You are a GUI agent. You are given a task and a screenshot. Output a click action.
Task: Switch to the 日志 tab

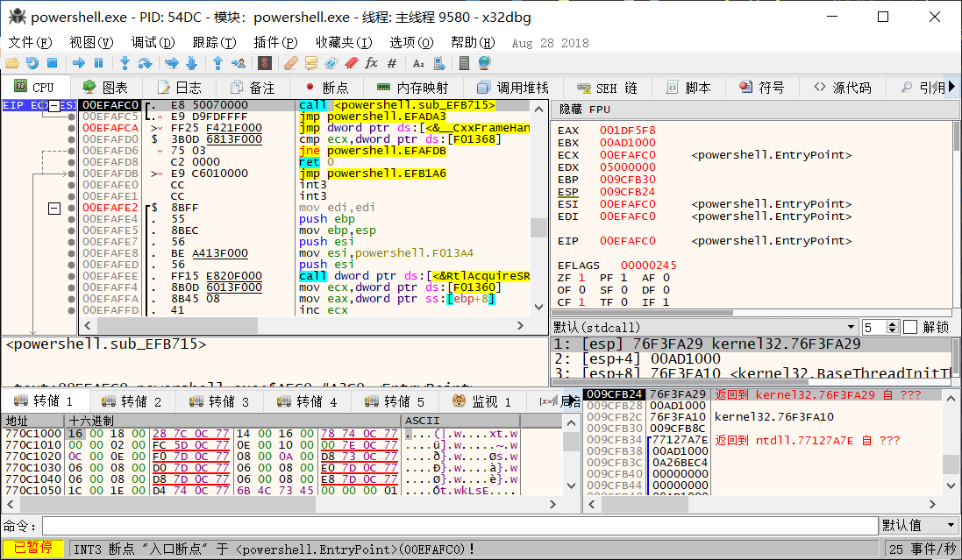tap(179, 88)
